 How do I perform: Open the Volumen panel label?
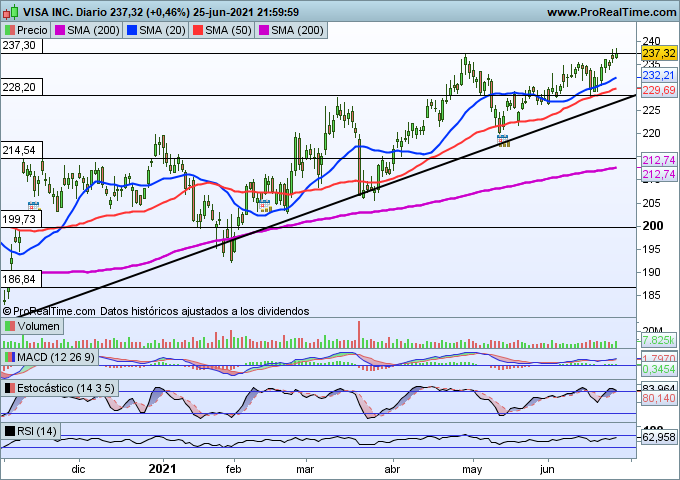point(38,326)
